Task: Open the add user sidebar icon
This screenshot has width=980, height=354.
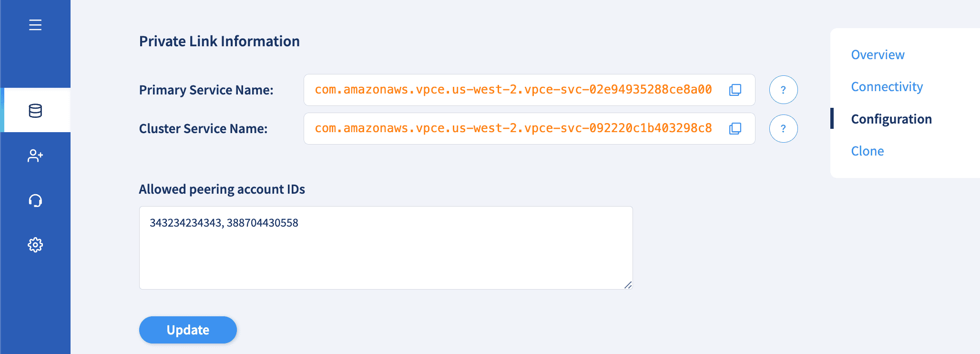Action: (x=35, y=156)
